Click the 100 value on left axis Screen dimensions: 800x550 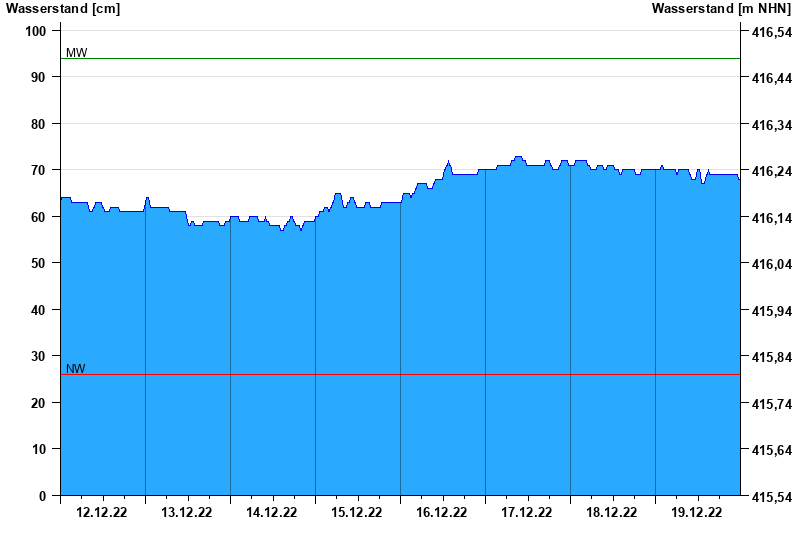36,31
